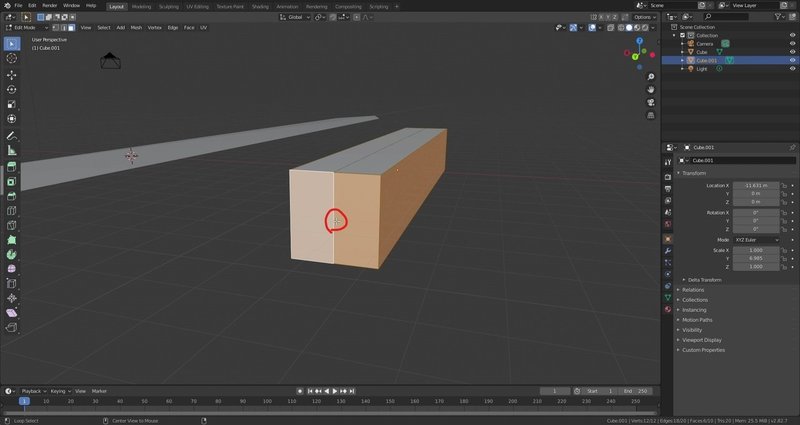Click the Location X value field
The image size is (800, 425).
click(756, 186)
